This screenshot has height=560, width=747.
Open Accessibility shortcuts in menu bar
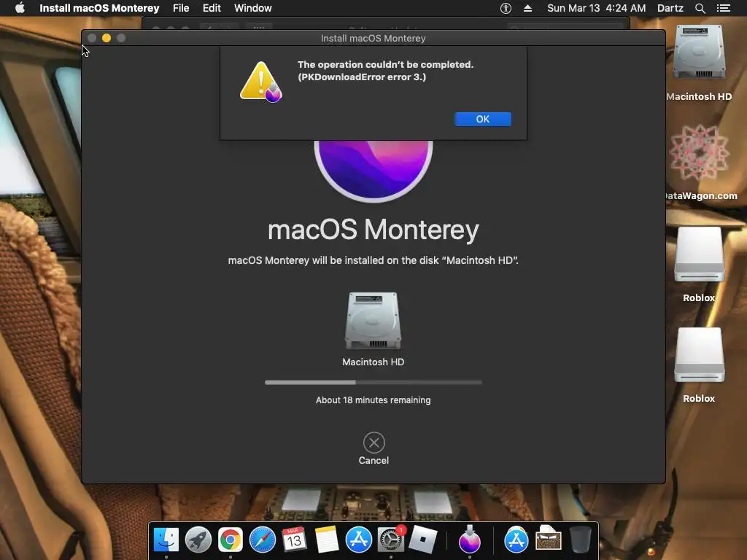click(506, 8)
